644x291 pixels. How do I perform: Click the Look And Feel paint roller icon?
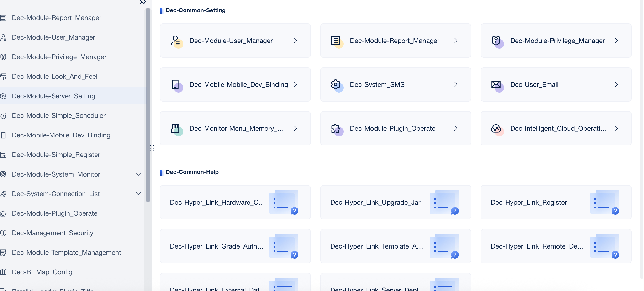[x=3, y=76]
